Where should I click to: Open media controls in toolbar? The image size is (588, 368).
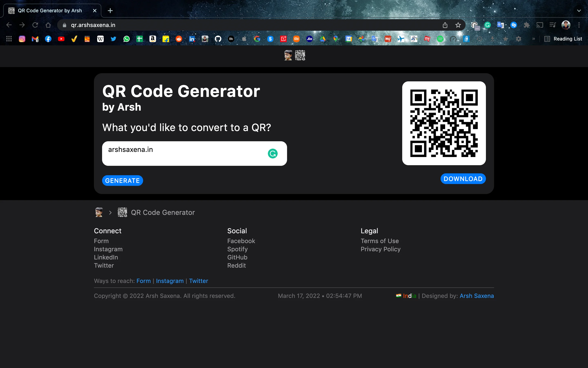tap(552, 25)
